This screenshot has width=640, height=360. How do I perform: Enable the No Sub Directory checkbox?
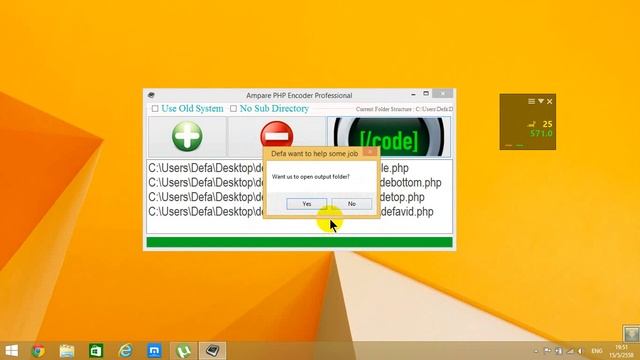click(x=233, y=109)
